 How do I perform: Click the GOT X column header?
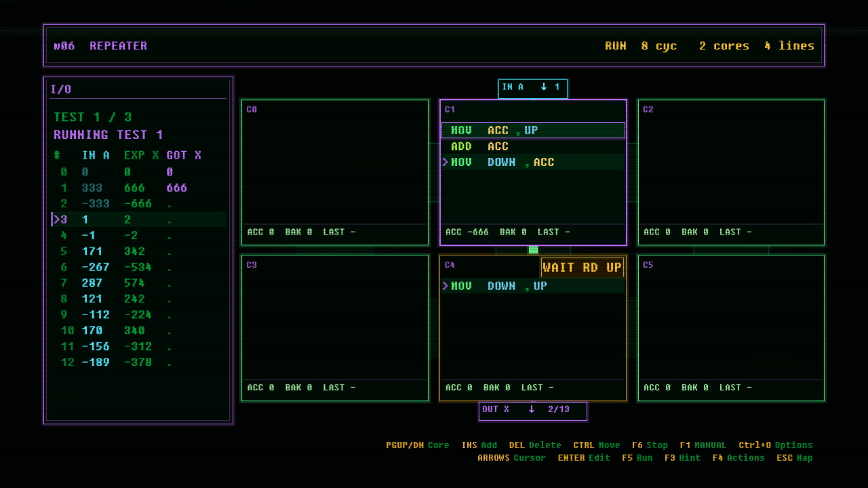pos(184,155)
